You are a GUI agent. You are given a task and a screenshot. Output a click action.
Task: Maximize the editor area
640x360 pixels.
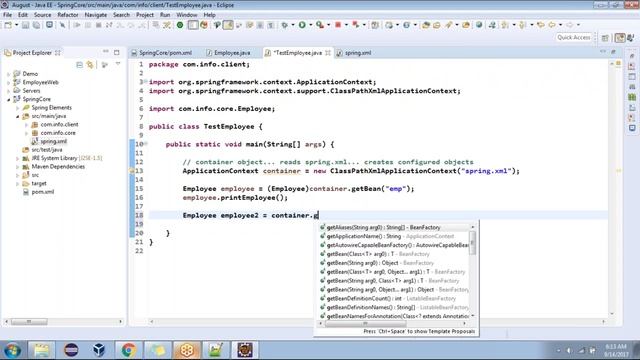click(613, 52)
